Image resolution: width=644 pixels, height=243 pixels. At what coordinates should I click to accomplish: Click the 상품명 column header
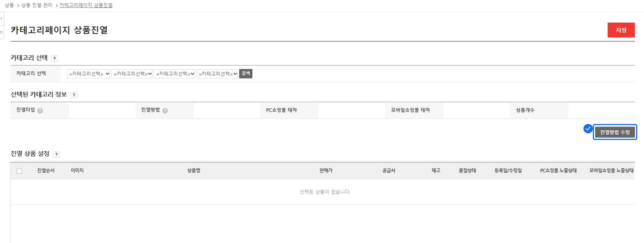click(x=194, y=170)
